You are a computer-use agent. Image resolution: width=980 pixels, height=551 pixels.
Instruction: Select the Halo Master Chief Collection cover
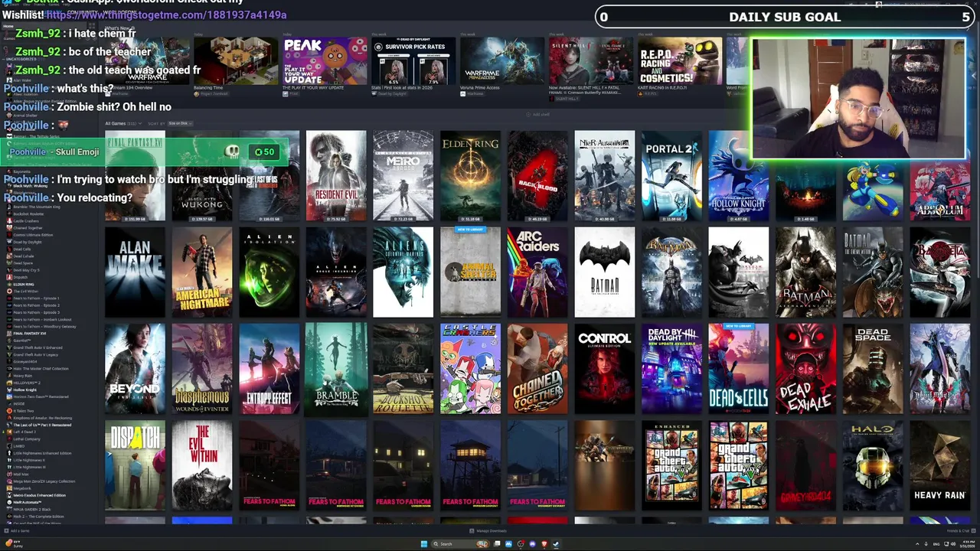(873, 465)
